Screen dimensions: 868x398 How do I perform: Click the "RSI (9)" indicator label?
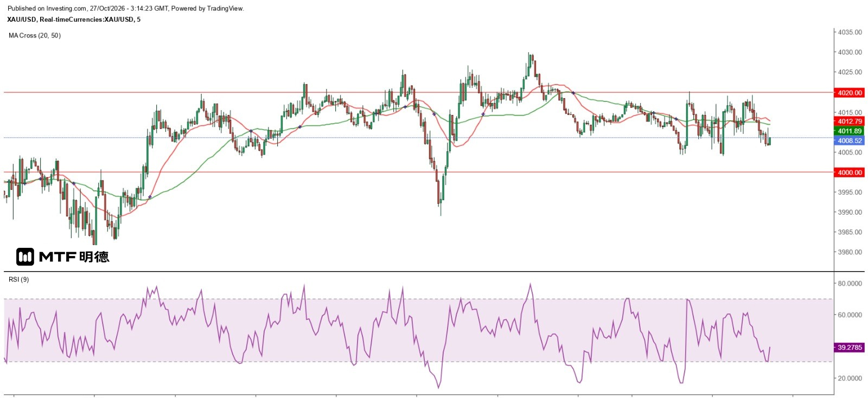19,279
